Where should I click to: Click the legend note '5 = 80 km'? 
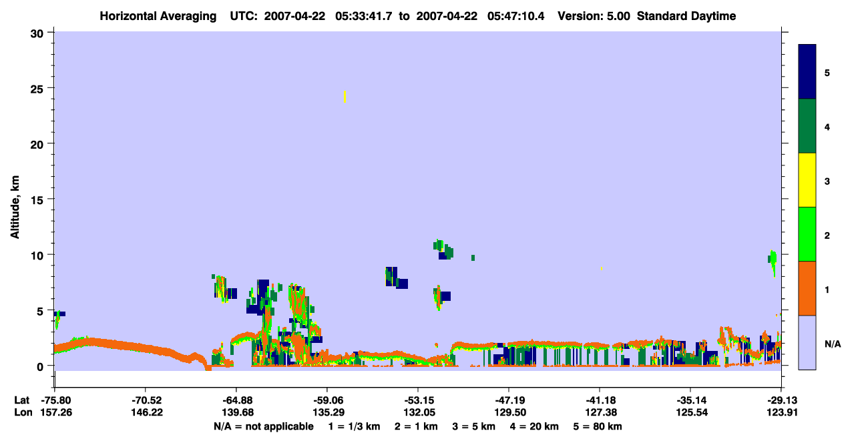tap(598, 426)
